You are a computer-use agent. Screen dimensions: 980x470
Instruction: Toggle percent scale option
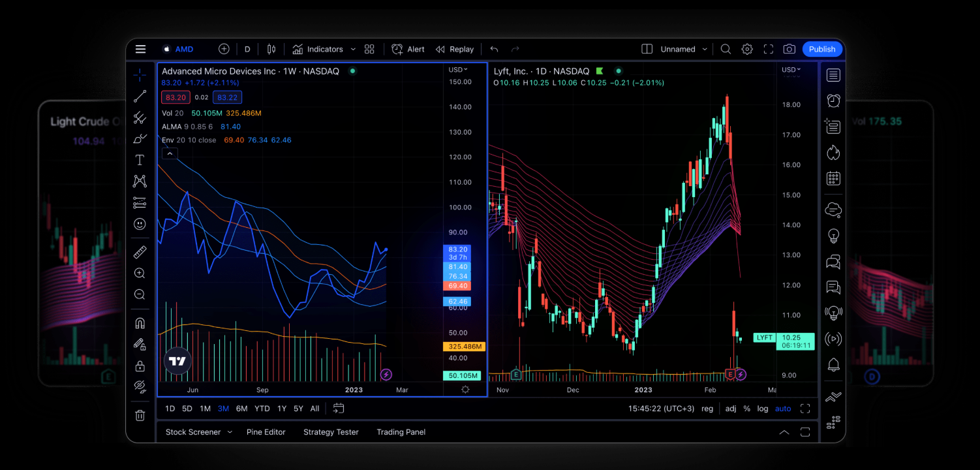point(747,409)
